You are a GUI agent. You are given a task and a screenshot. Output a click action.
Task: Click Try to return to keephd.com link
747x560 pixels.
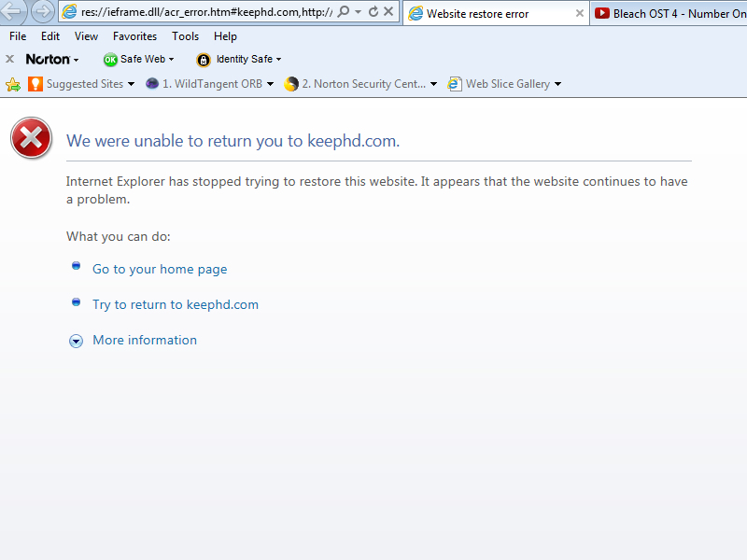[176, 304]
